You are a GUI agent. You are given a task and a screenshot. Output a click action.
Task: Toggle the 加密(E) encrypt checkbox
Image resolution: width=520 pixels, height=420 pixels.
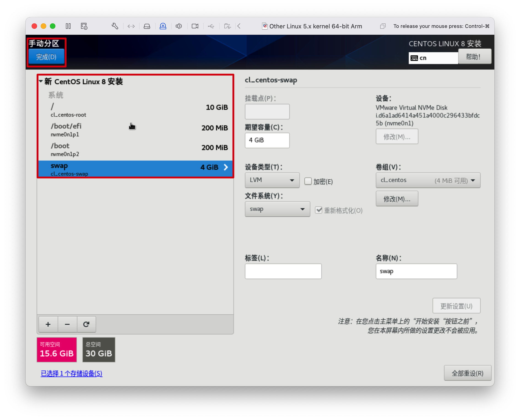308,181
